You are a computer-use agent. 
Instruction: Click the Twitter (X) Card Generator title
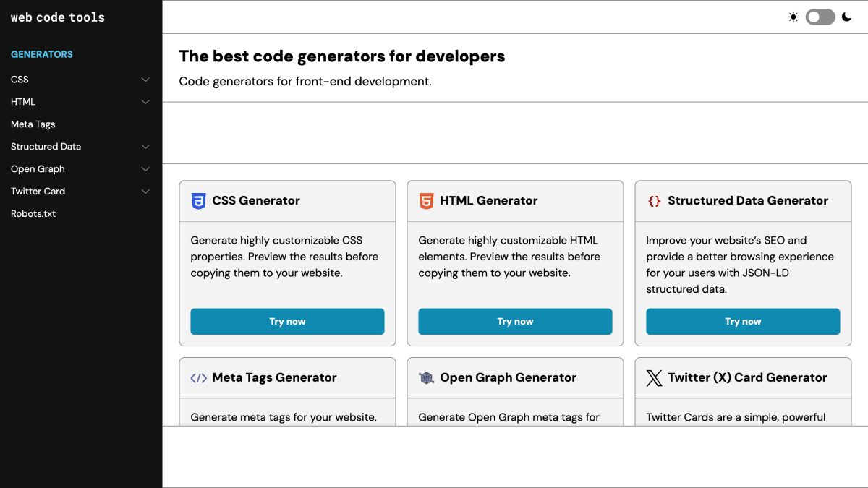click(x=747, y=378)
